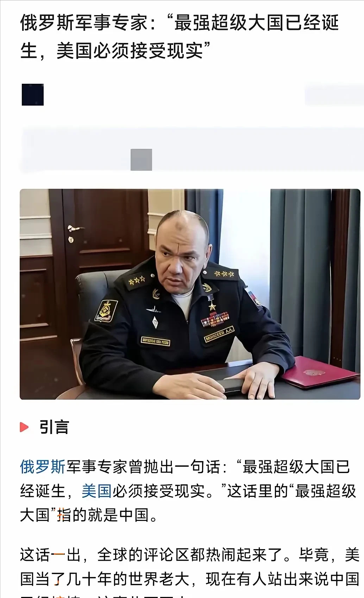Open the officer photo in full view
The image size is (364, 598).
190,294
